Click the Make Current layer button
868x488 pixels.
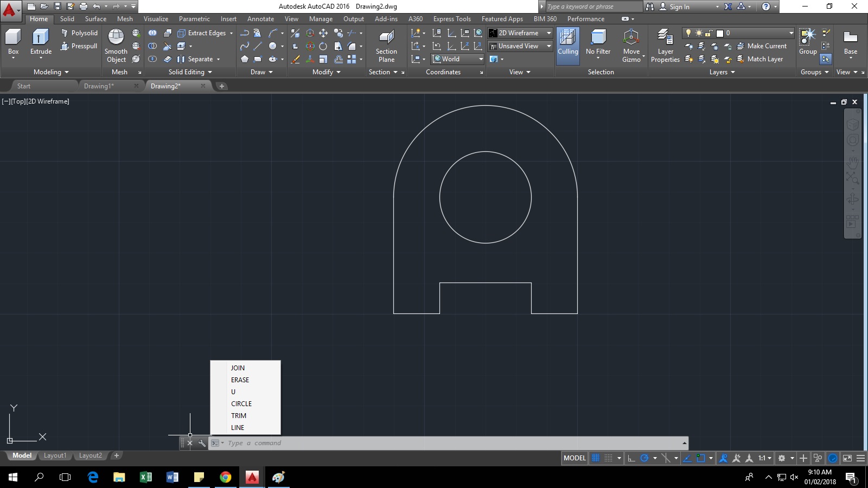click(762, 46)
